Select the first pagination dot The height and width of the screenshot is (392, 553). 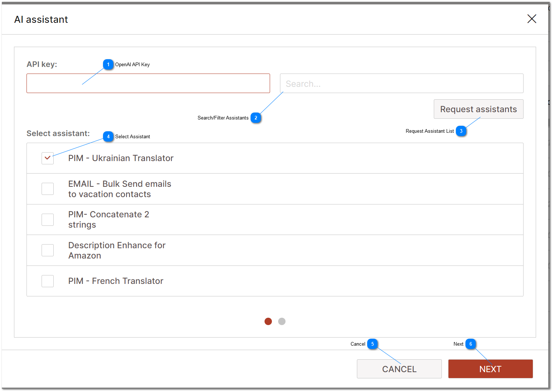[268, 321]
